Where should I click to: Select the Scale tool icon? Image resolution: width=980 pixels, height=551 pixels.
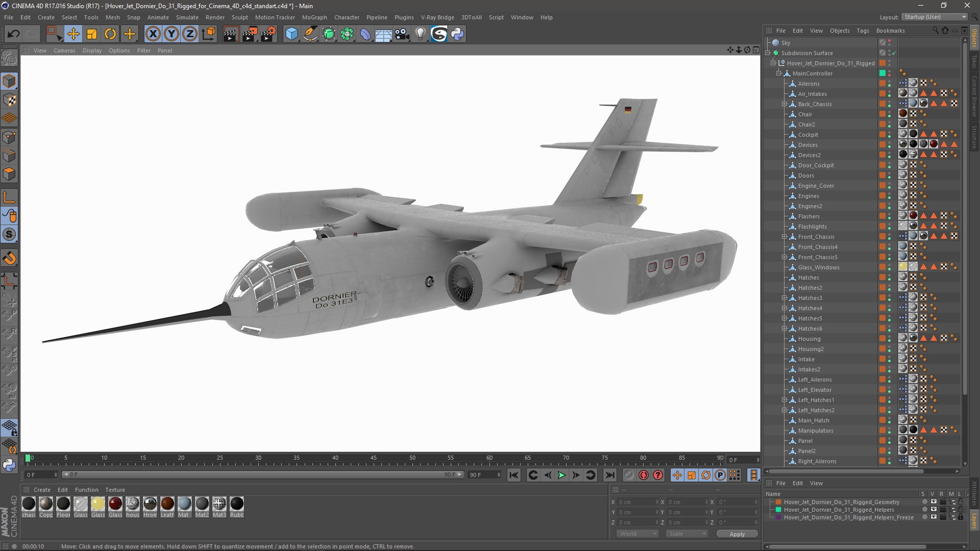tap(92, 34)
